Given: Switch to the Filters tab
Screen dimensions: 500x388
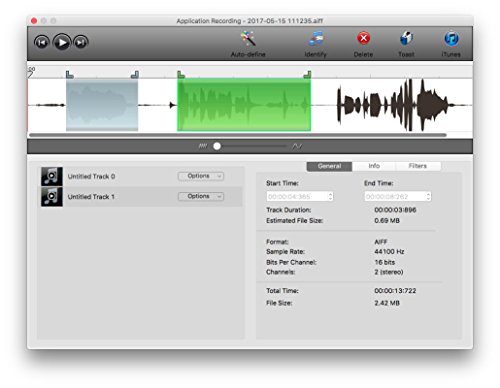Looking at the screenshot, I should [x=418, y=166].
